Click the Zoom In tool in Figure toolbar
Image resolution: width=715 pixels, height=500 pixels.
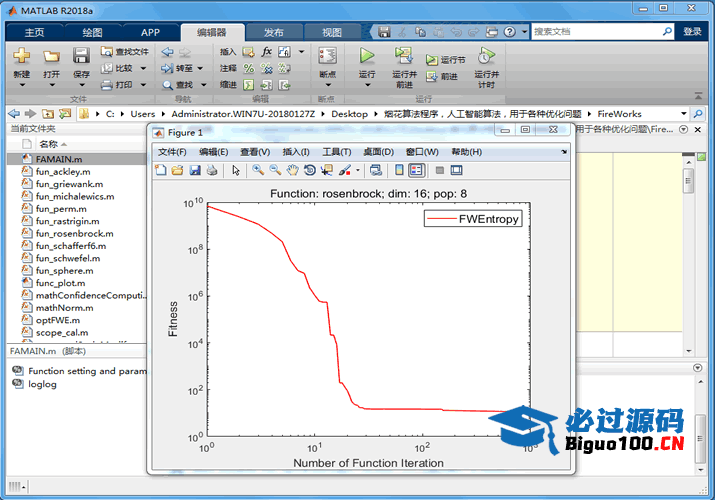coord(258,170)
